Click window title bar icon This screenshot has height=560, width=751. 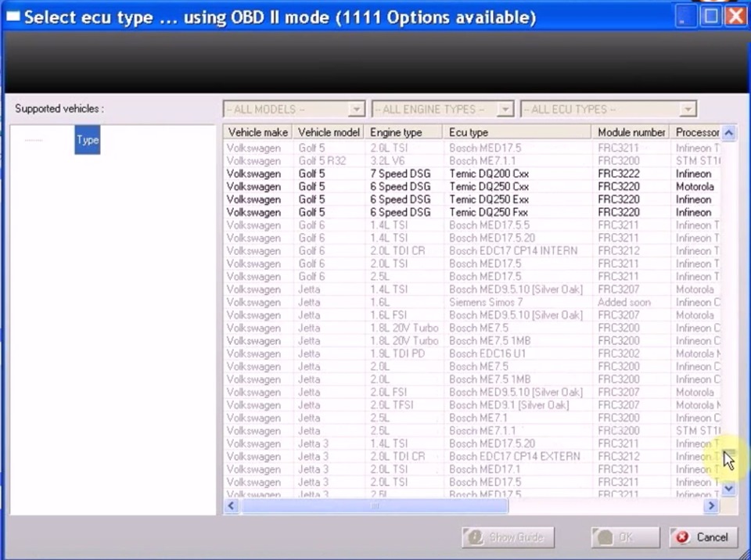[13, 16]
